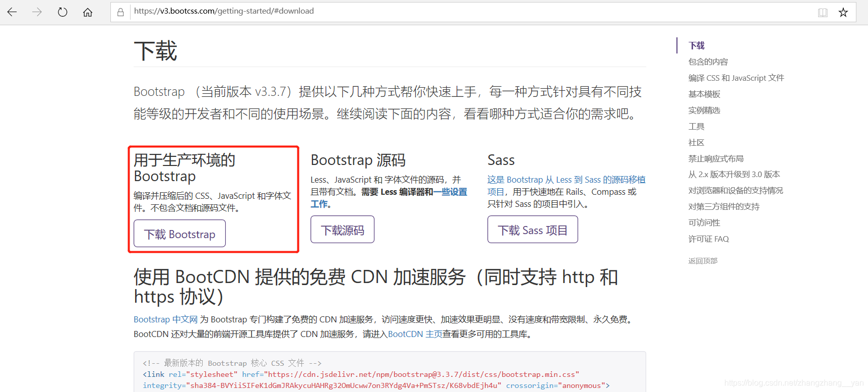
Task: Select 工具 in the sidebar
Action: (x=696, y=126)
